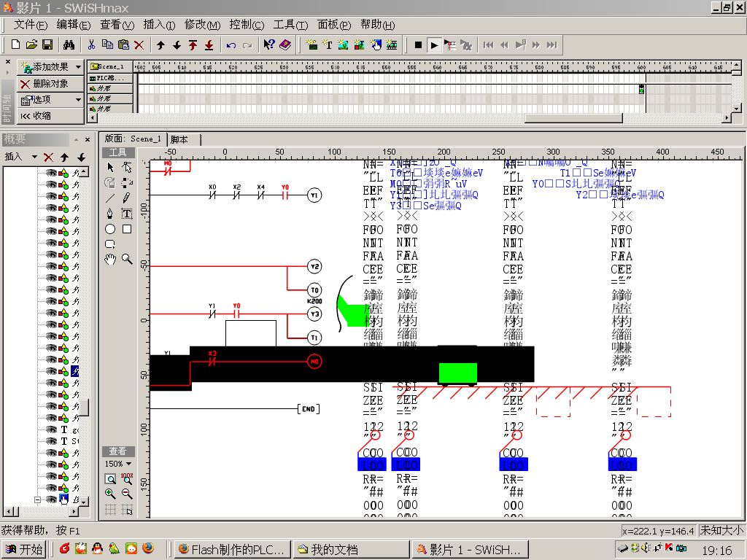Reset view with the 100% zoom icon

[x=127, y=478]
